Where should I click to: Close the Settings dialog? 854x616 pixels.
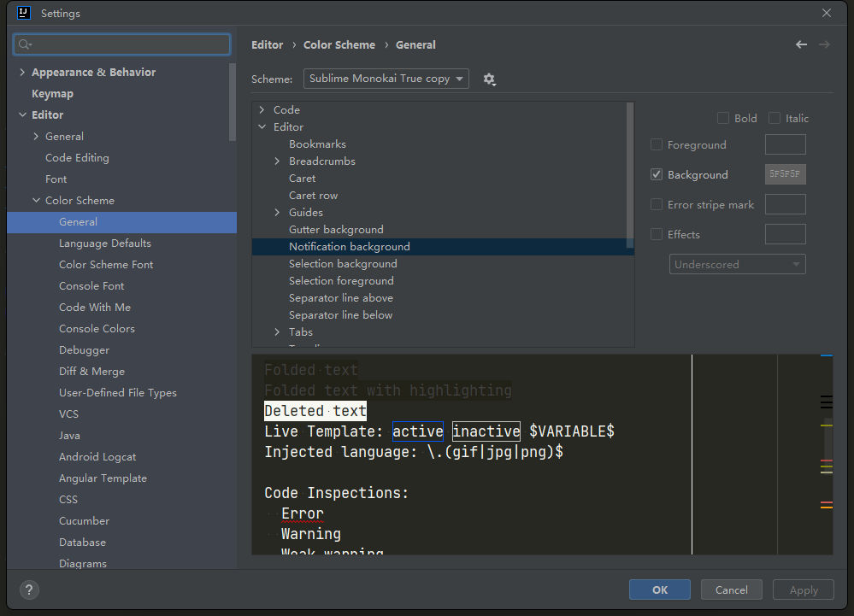(827, 13)
